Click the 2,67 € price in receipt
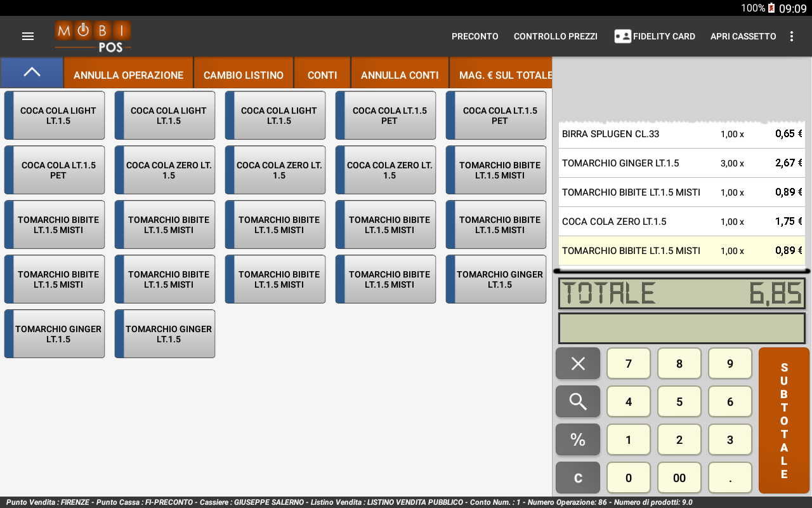Image resolution: width=812 pixels, height=508 pixels. click(789, 163)
